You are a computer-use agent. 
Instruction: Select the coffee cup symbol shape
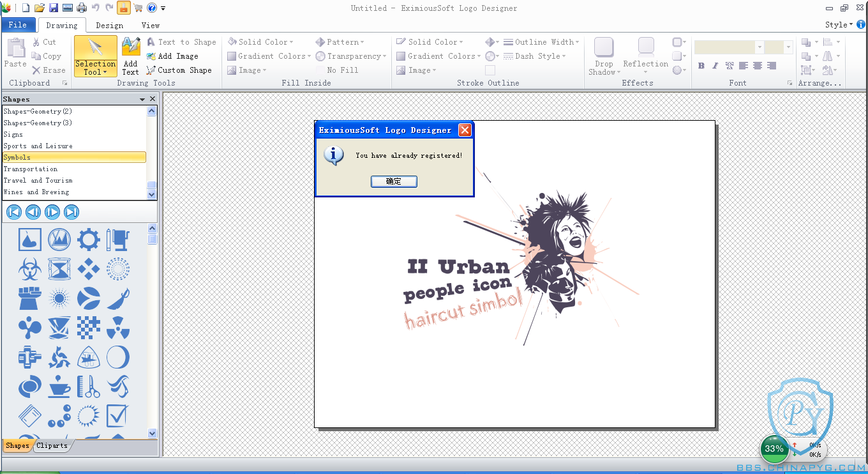tap(59, 386)
